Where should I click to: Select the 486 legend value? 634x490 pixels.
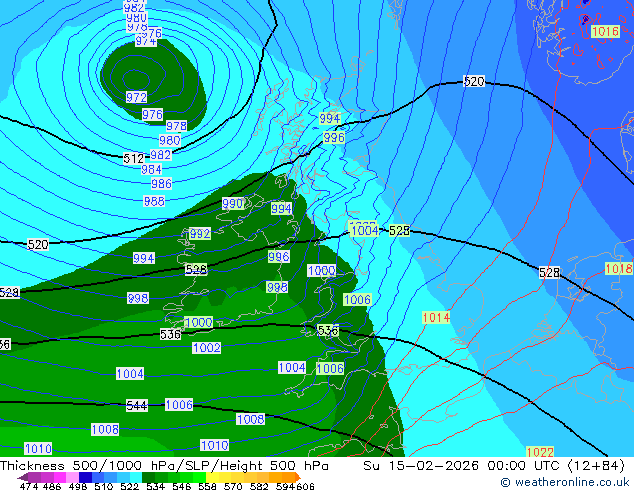pyautogui.click(x=52, y=486)
